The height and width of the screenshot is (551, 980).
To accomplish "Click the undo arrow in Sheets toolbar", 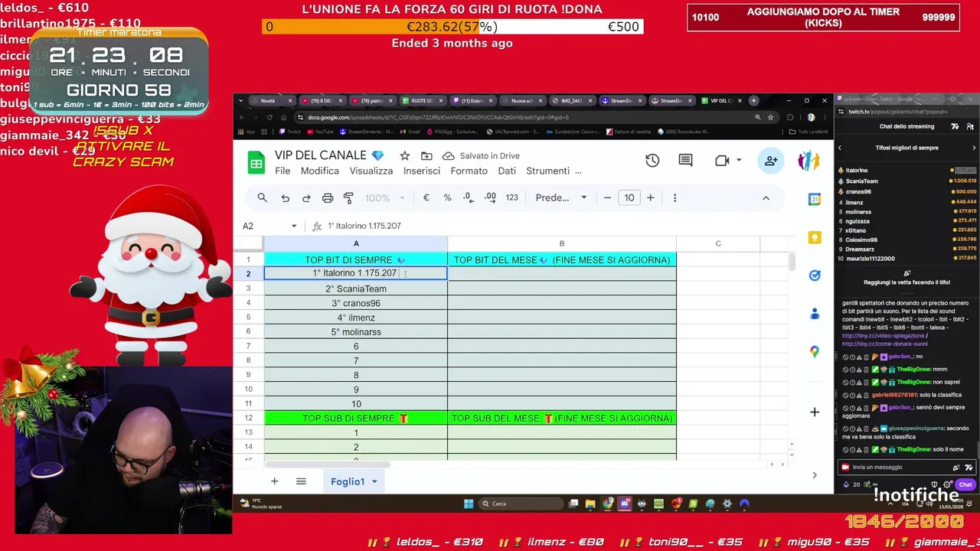I will coord(285,197).
